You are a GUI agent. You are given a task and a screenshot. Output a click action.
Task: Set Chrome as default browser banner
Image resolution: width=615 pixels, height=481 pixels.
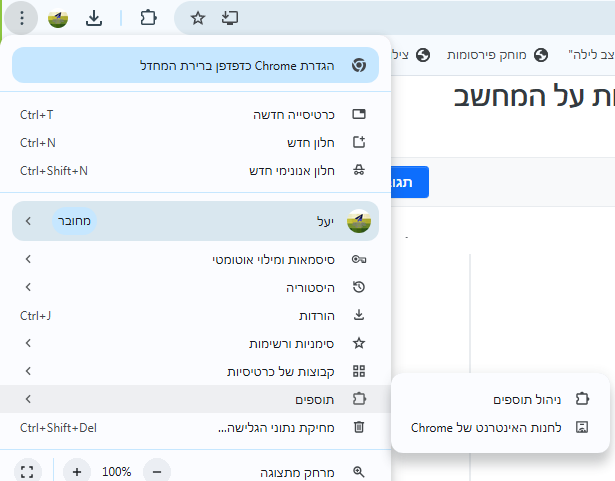pos(195,65)
